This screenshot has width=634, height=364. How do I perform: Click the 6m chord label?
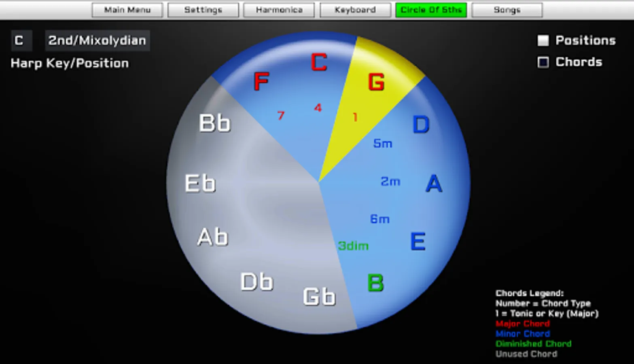coord(380,219)
